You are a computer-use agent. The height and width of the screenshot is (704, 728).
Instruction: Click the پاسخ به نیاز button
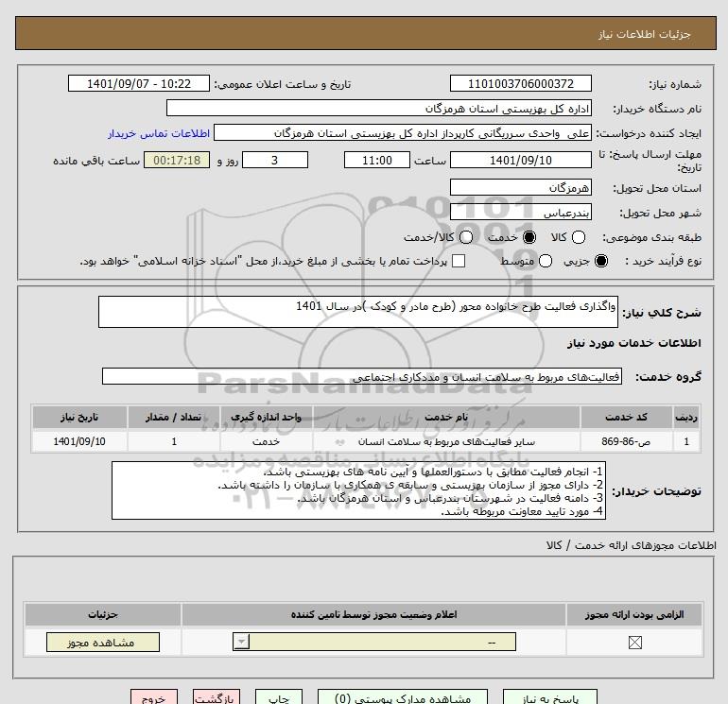pos(550,697)
